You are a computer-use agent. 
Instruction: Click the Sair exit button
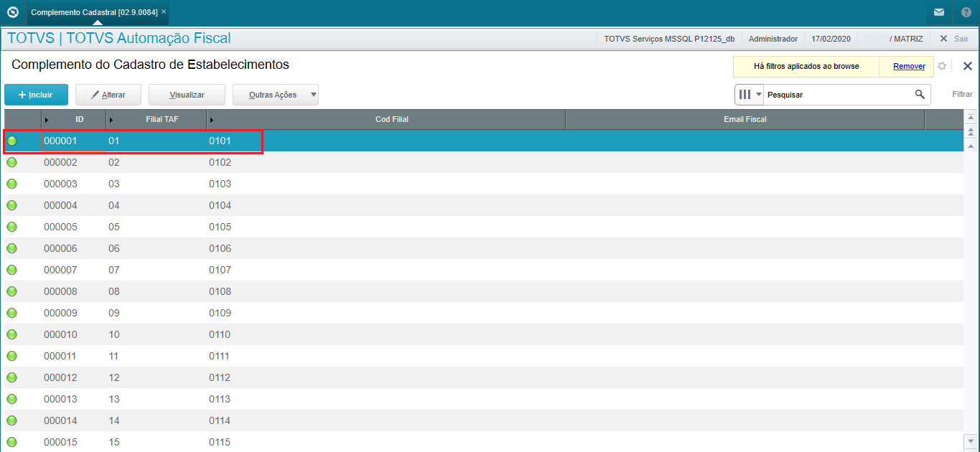coord(953,39)
